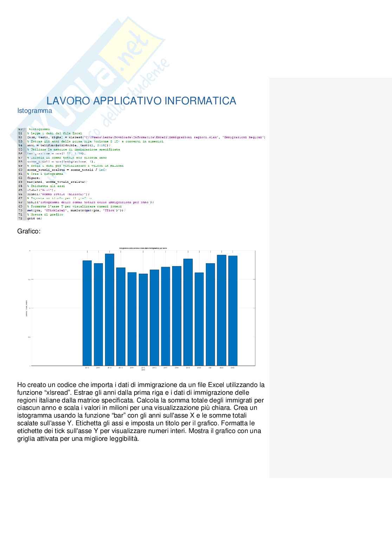
Task: Click code comment "Mostra il grafico"
Action: click(x=45, y=214)
